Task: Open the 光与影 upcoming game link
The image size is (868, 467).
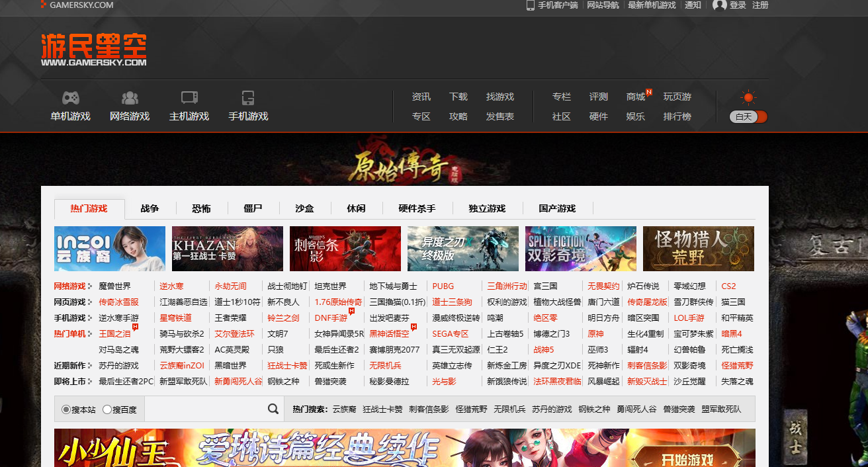Action: [x=444, y=382]
